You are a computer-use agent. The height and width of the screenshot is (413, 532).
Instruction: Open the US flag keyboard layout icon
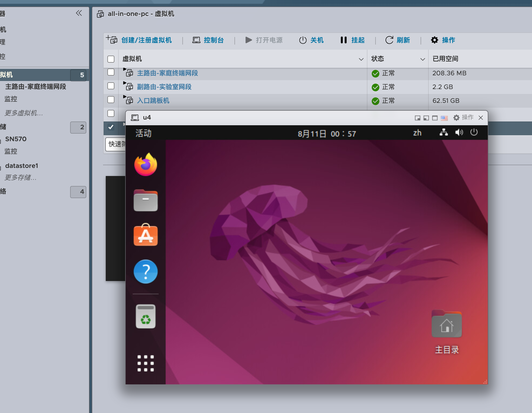[444, 118]
